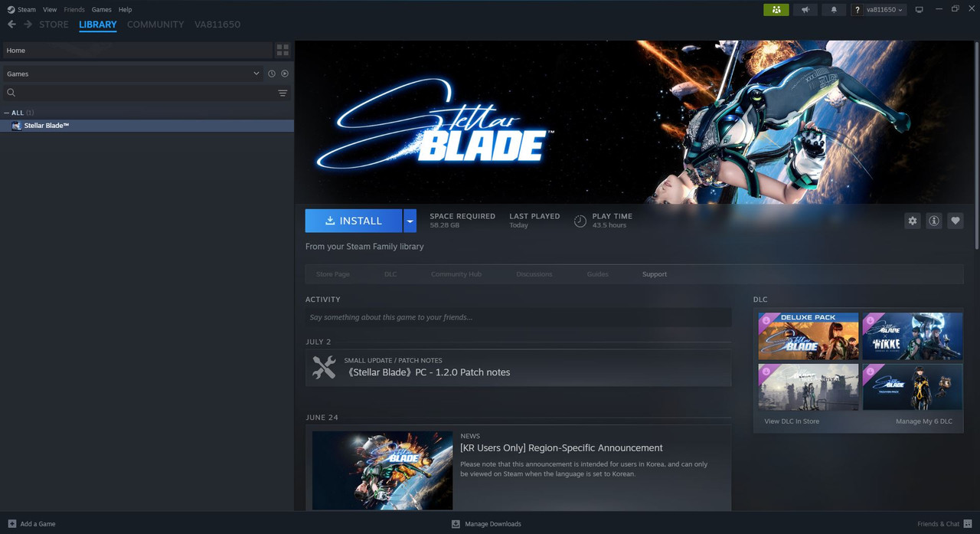Click Add a Game

pos(31,524)
